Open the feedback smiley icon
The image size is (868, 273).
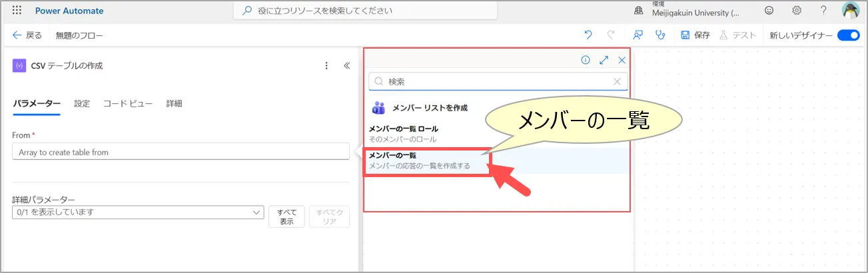coord(769,11)
